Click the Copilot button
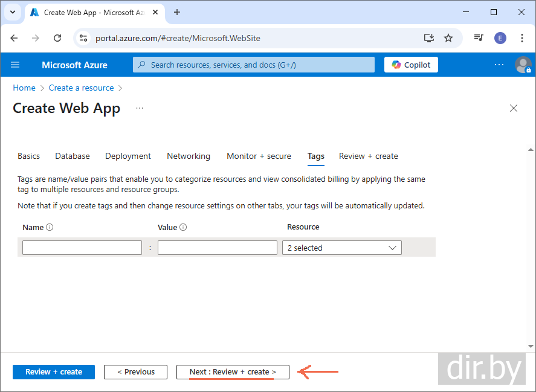Screen dimensions: 536x392 [x=411, y=65]
